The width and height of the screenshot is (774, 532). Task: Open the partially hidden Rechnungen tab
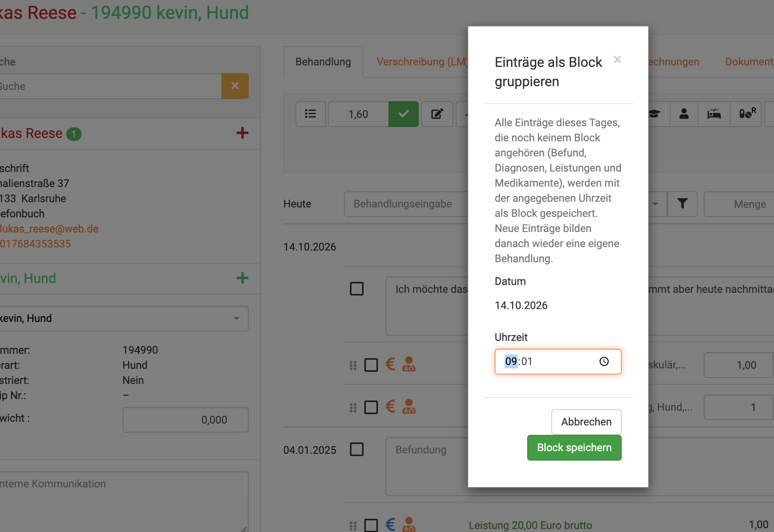pyautogui.click(x=674, y=62)
